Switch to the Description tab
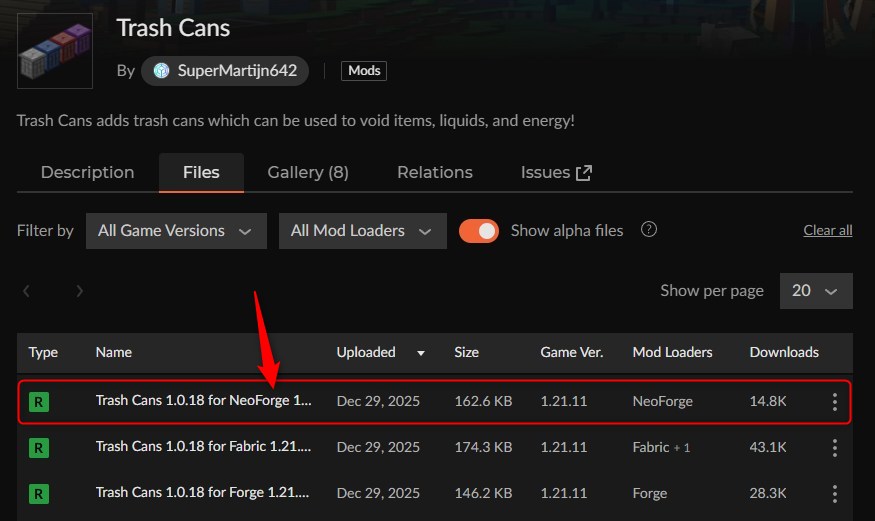This screenshot has width=875, height=521. point(88,172)
